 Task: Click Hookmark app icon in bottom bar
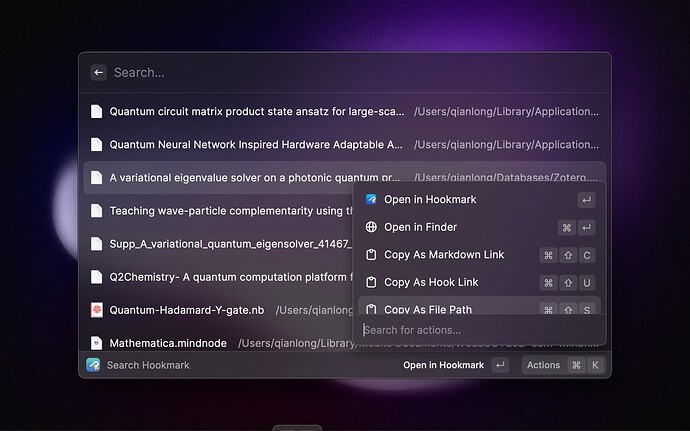point(93,365)
